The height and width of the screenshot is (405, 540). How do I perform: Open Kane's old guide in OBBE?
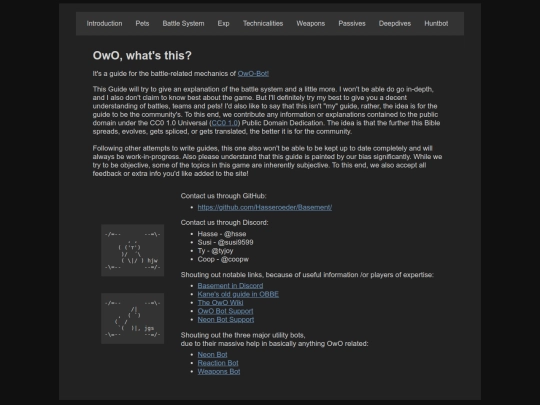pos(238,294)
